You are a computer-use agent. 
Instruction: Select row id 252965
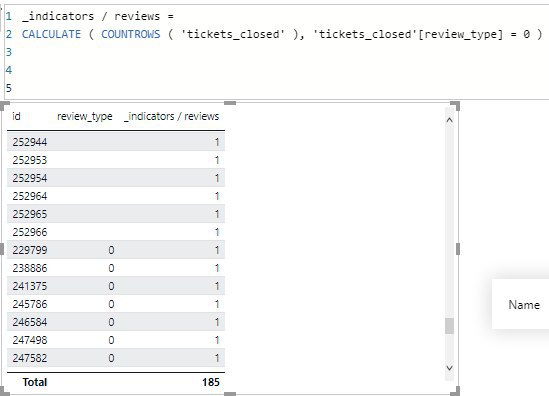116,214
